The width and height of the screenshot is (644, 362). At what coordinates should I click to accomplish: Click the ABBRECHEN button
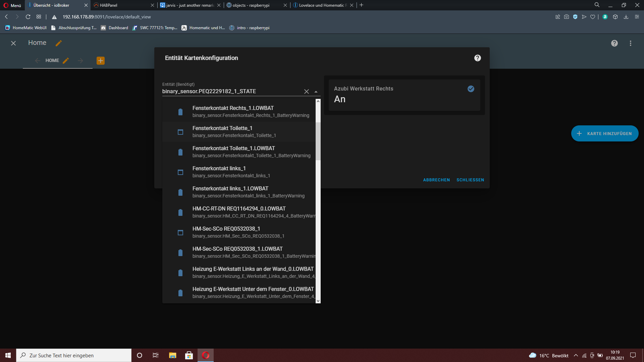click(436, 180)
